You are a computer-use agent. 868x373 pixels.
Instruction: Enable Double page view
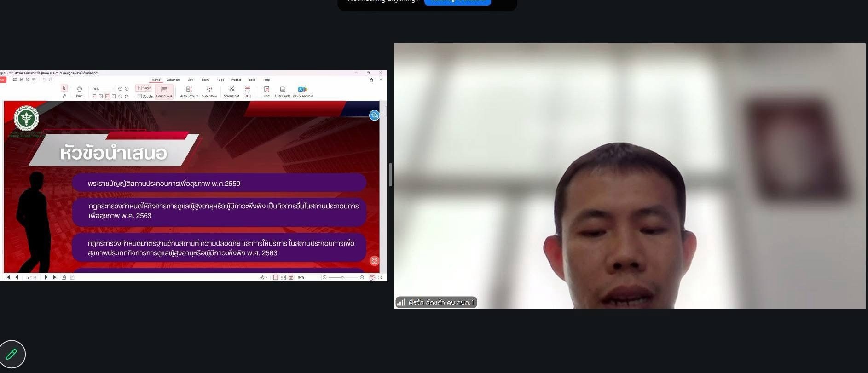[x=145, y=96]
